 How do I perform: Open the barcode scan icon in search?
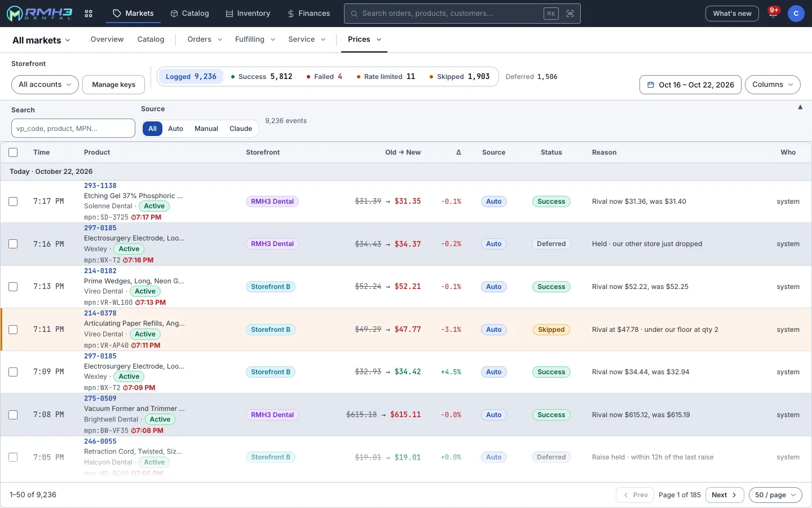click(570, 14)
